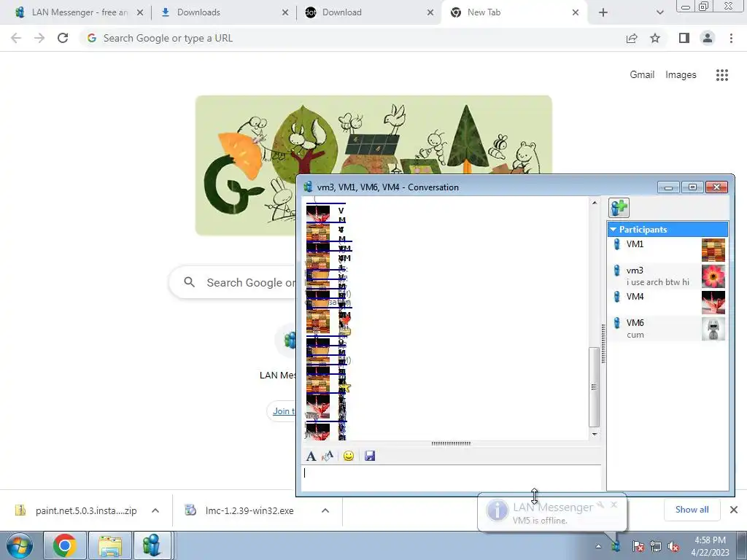Open the clock showing 4:58 PM
The height and width of the screenshot is (560, 747).
[710, 546]
